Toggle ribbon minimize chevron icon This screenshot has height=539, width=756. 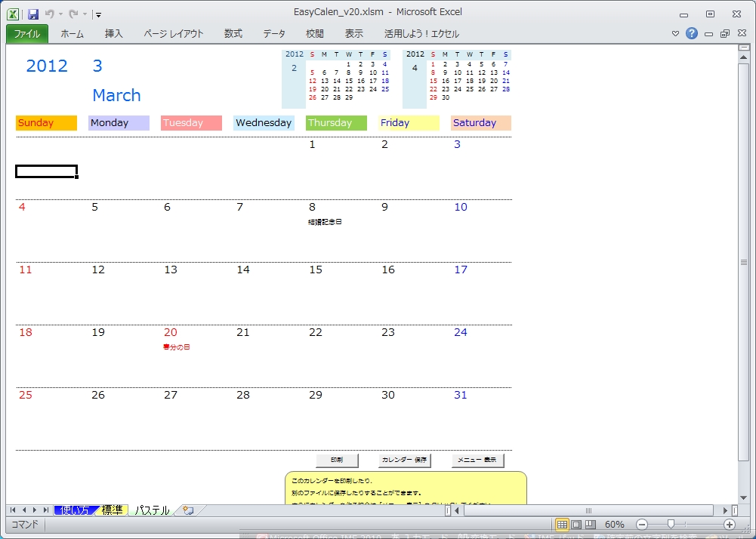(x=675, y=34)
